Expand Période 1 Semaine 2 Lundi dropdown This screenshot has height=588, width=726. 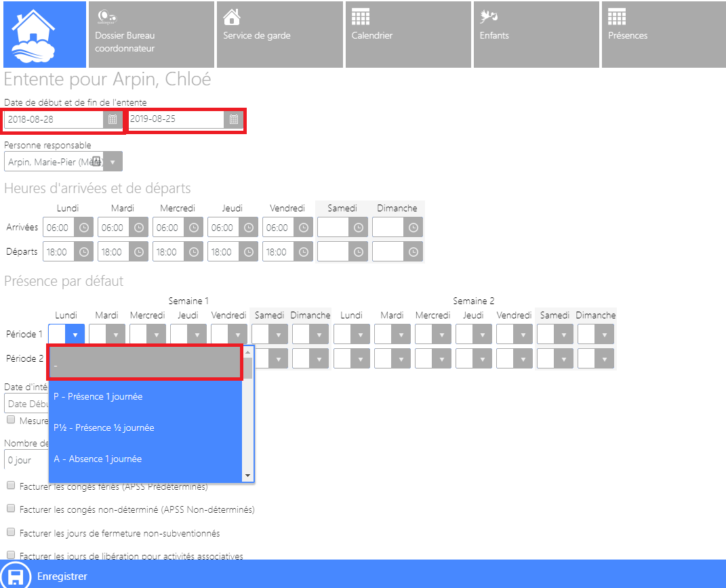[360, 335]
